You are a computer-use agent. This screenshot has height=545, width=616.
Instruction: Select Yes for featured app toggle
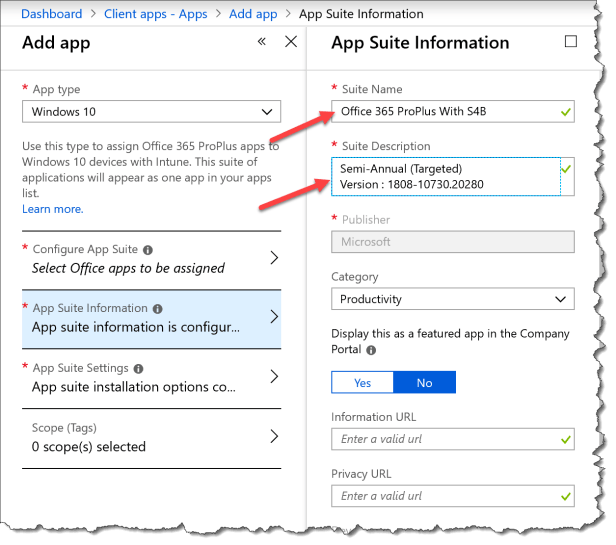(362, 382)
